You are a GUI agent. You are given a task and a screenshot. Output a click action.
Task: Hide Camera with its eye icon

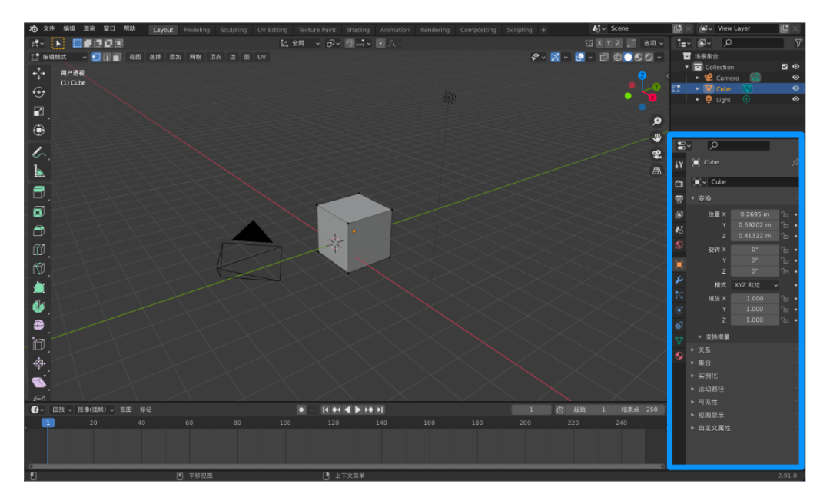(x=795, y=78)
